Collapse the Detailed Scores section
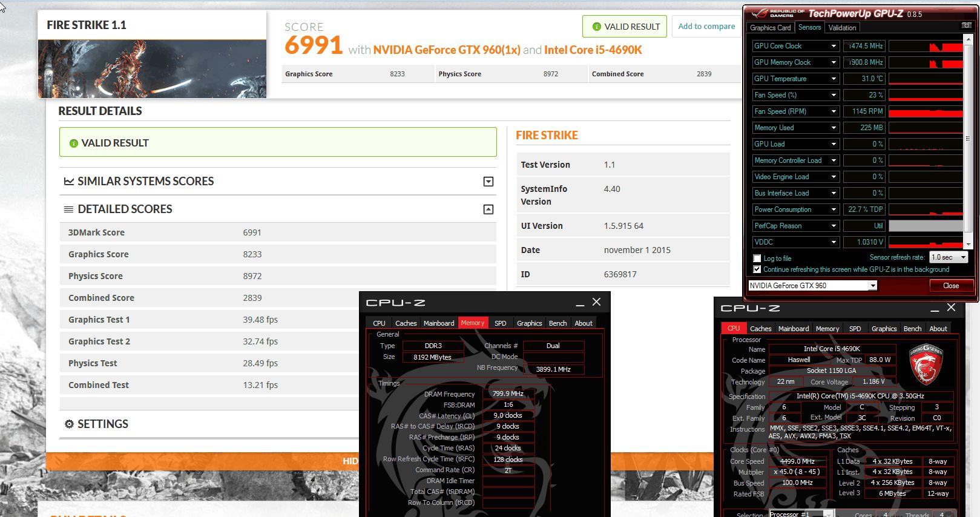 click(488, 209)
